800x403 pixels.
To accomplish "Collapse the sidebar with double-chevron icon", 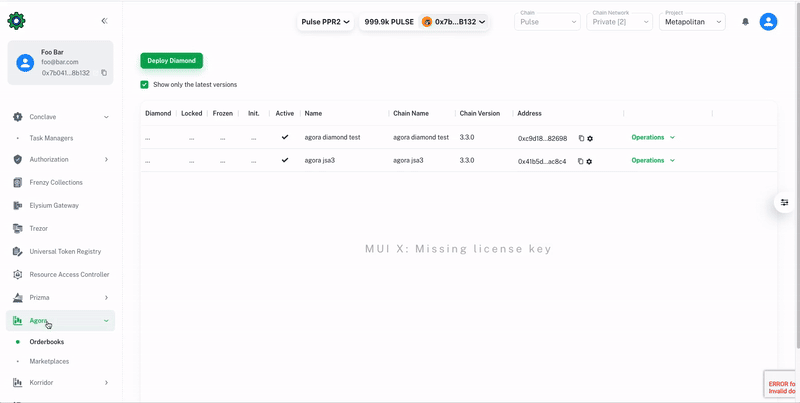I will pos(104,21).
